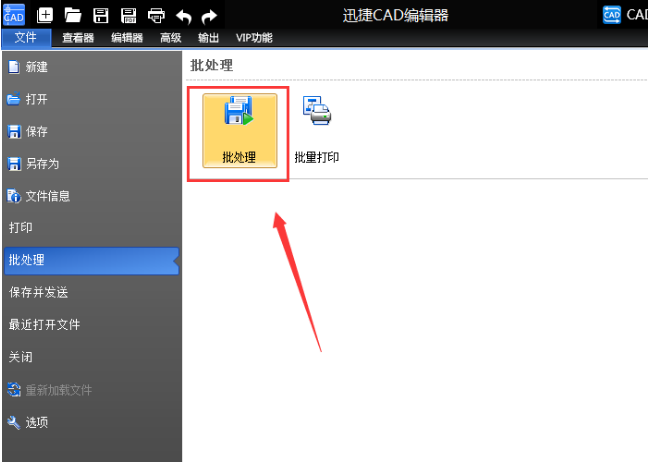Click the 另存为 disk icon in sidebar
Image resolution: width=649 pixels, height=463 pixels.
14,163
